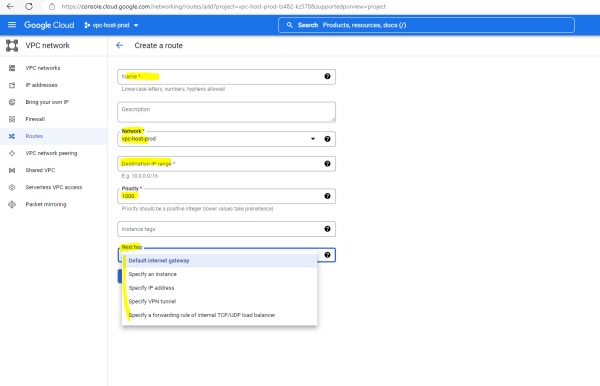Click the VPC networks sidebar icon
The width and height of the screenshot is (600, 386).
(12, 68)
